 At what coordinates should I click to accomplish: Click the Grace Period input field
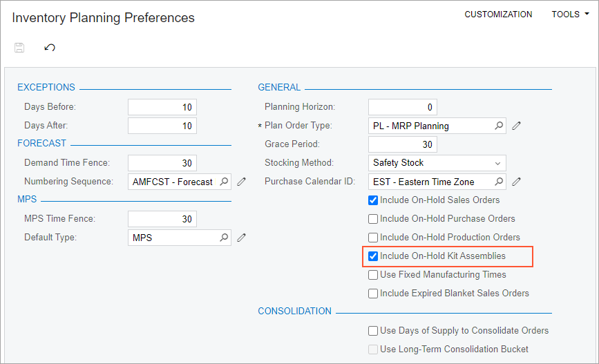coord(403,144)
